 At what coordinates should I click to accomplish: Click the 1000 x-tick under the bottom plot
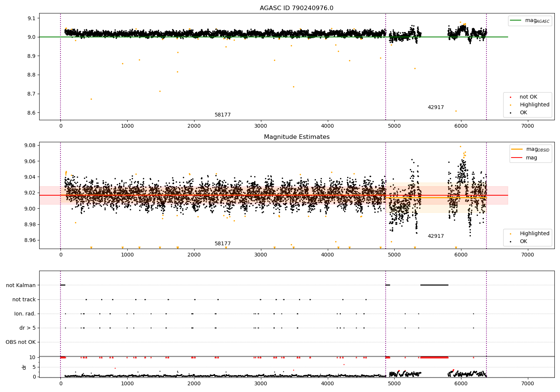[127, 383]
